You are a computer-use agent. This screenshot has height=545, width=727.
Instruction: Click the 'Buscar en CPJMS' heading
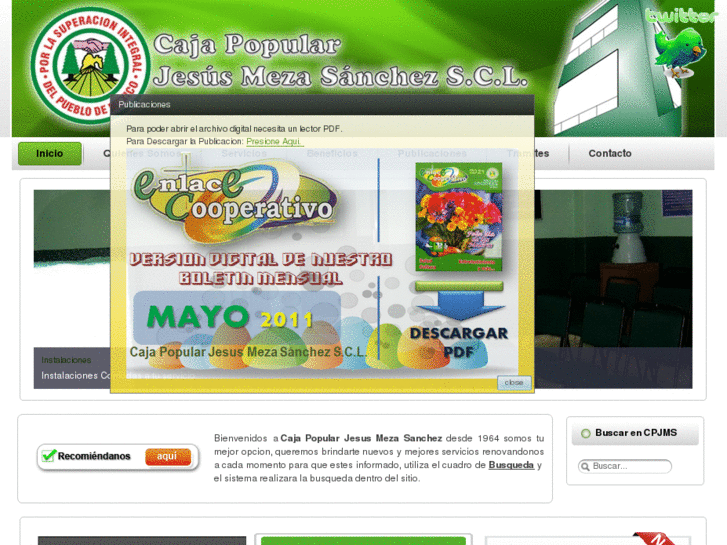pyautogui.click(x=636, y=433)
